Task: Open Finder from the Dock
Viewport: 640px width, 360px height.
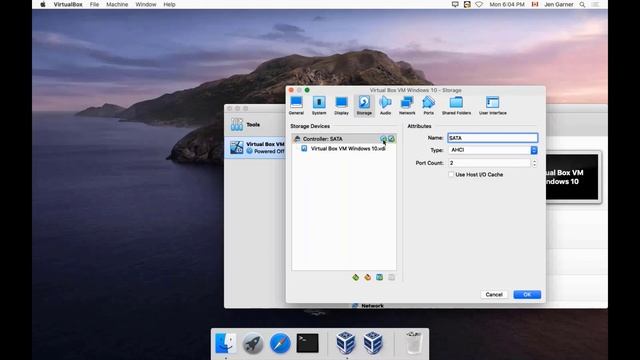Action: coord(225,343)
